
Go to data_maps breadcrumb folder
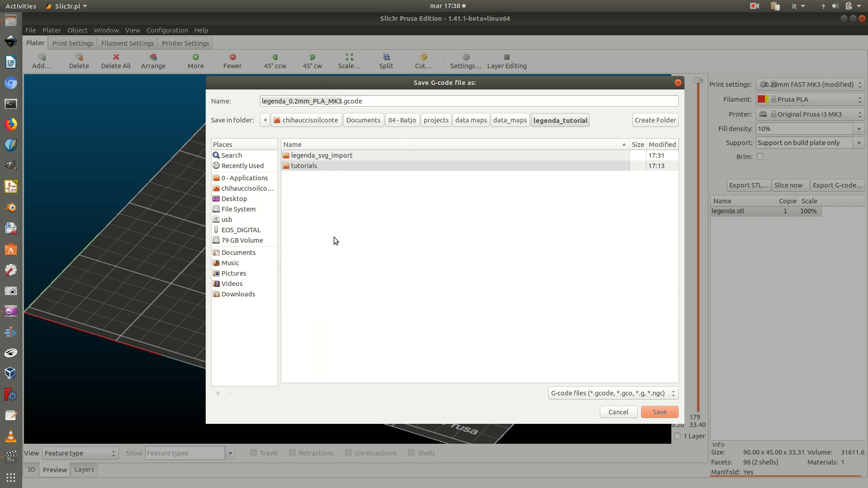[x=510, y=120]
